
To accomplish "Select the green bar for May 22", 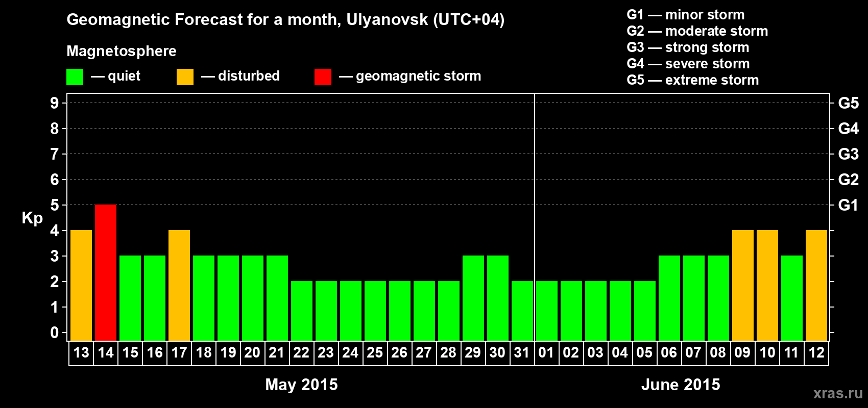I will pyautogui.click(x=302, y=311).
